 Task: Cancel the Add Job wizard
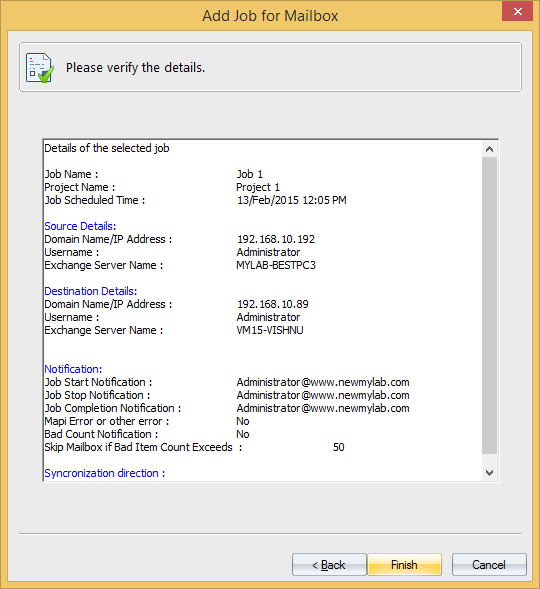[x=489, y=564]
